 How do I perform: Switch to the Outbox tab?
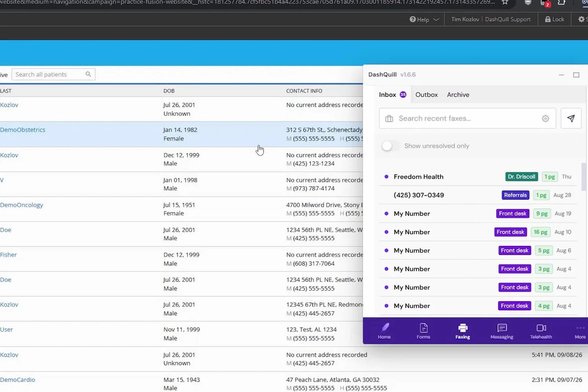tap(426, 94)
